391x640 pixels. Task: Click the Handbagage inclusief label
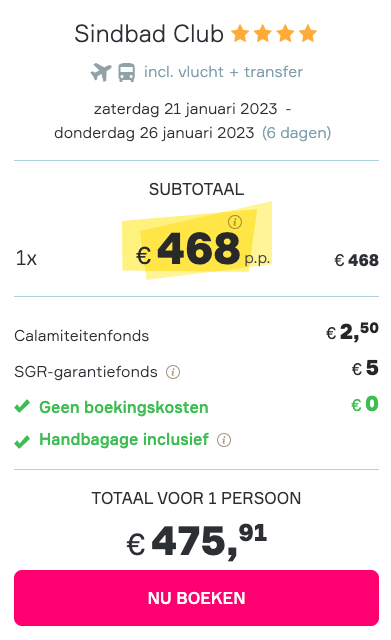click(124, 440)
